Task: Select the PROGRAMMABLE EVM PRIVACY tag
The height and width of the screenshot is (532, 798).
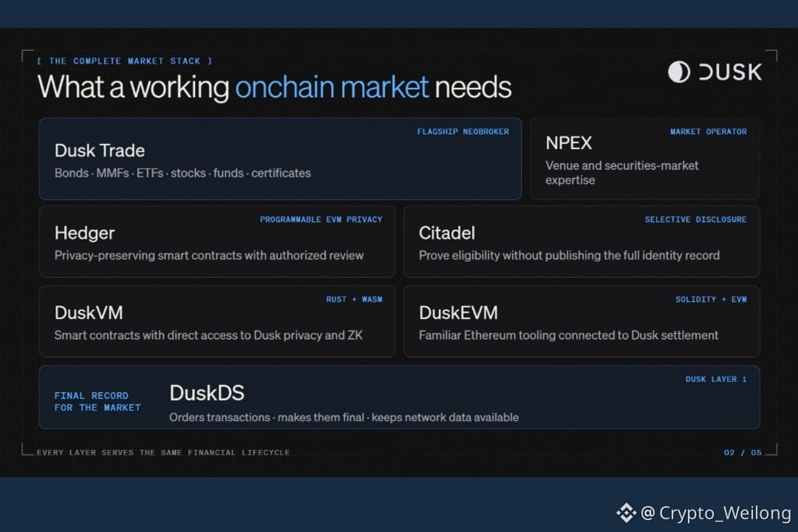Action: (x=321, y=219)
